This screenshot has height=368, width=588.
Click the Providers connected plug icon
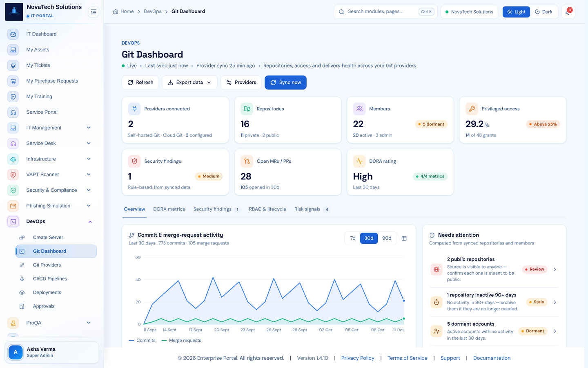(134, 109)
